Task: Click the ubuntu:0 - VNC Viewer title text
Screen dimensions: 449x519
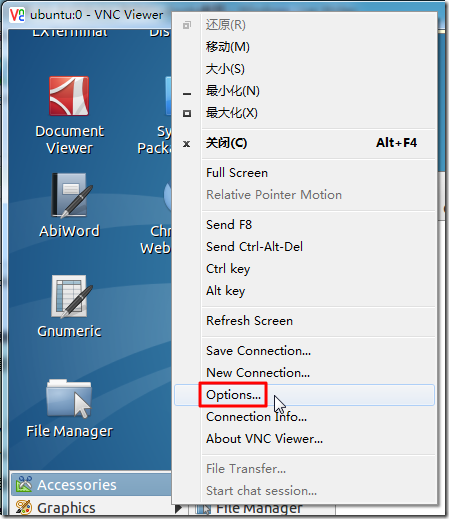Action: (97, 15)
